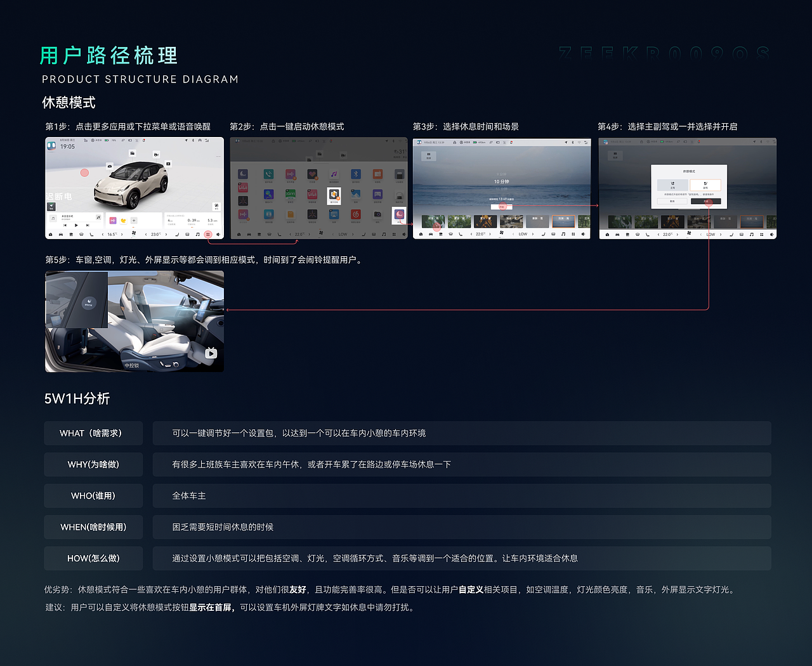Click the HOW(怎么做) label
This screenshot has height=666, width=812.
[93, 558]
